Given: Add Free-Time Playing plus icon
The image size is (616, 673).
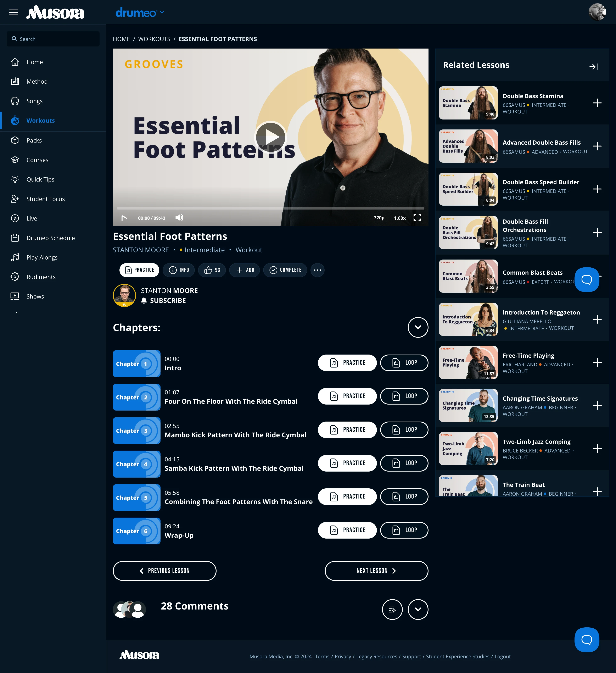Looking at the screenshot, I should (597, 362).
